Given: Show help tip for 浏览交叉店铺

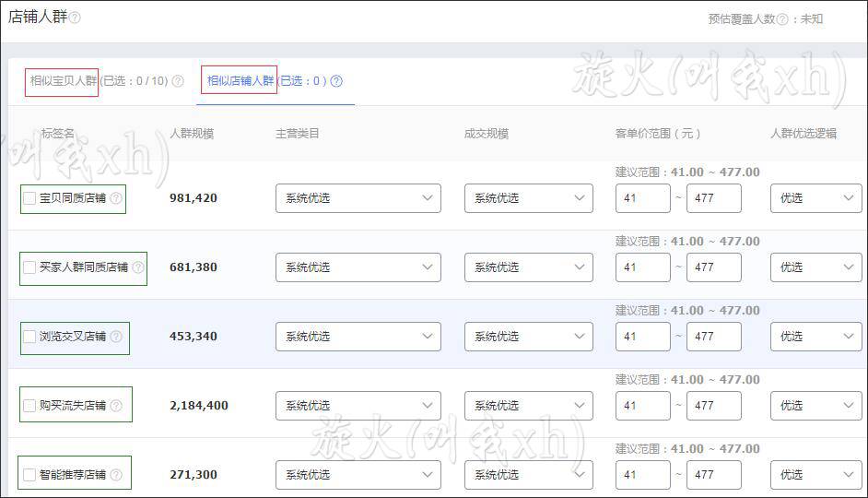Looking at the screenshot, I should [116, 337].
